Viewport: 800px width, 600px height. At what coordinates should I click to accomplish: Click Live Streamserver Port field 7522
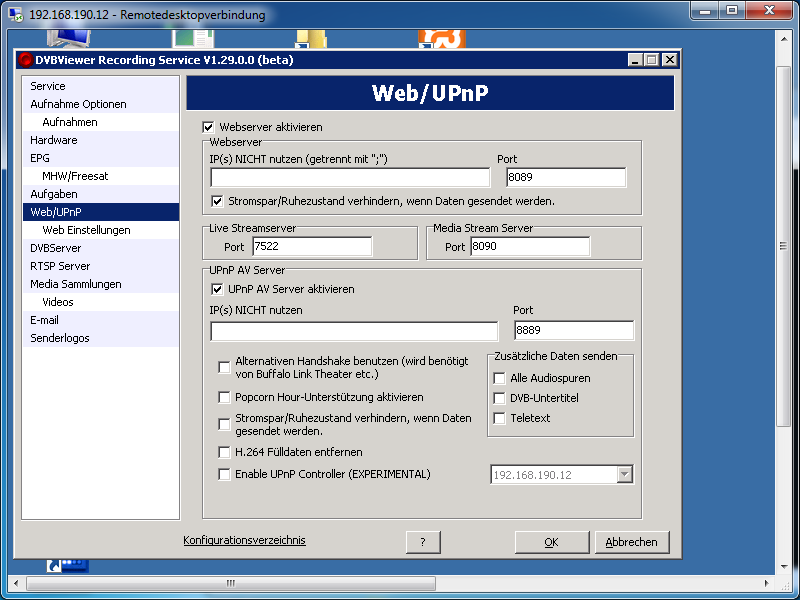(x=312, y=246)
